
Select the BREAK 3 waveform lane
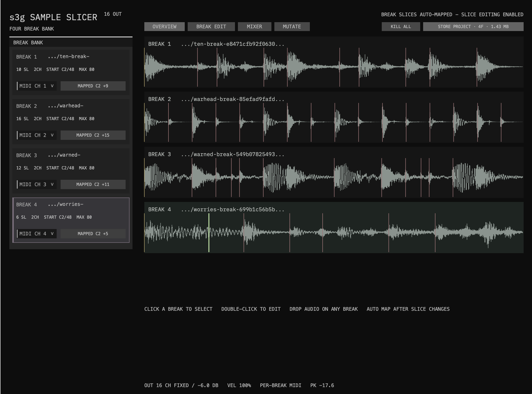click(334, 172)
